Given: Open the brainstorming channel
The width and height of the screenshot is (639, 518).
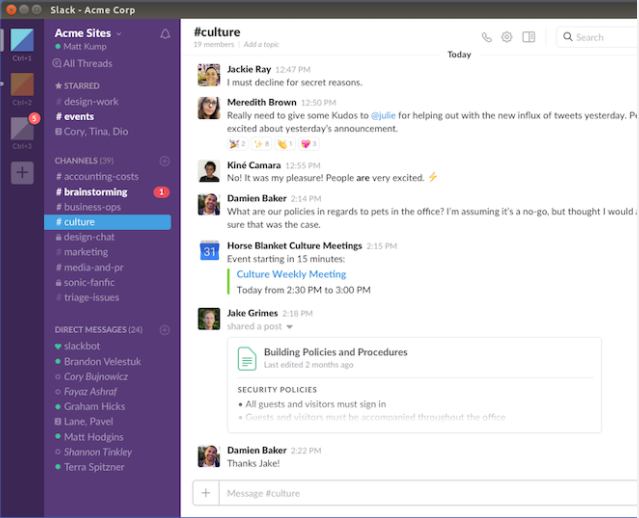Looking at the screenshot, I should 91,192.
